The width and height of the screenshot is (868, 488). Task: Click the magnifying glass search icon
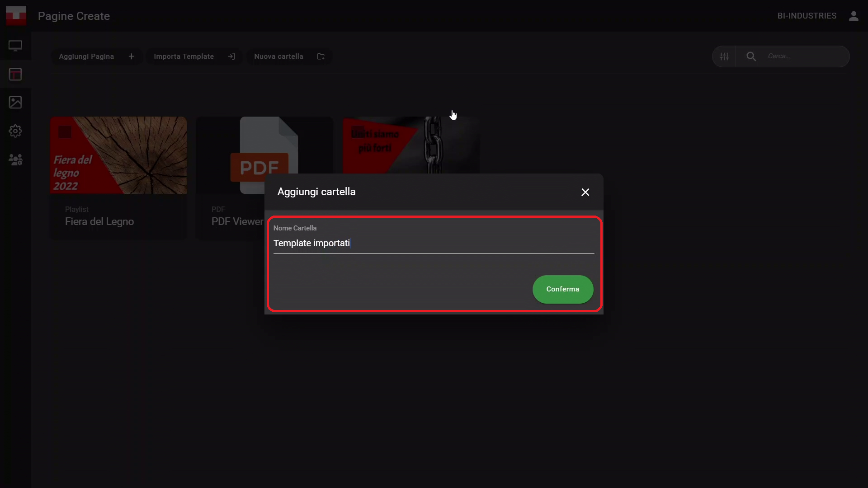pos(751,56)
